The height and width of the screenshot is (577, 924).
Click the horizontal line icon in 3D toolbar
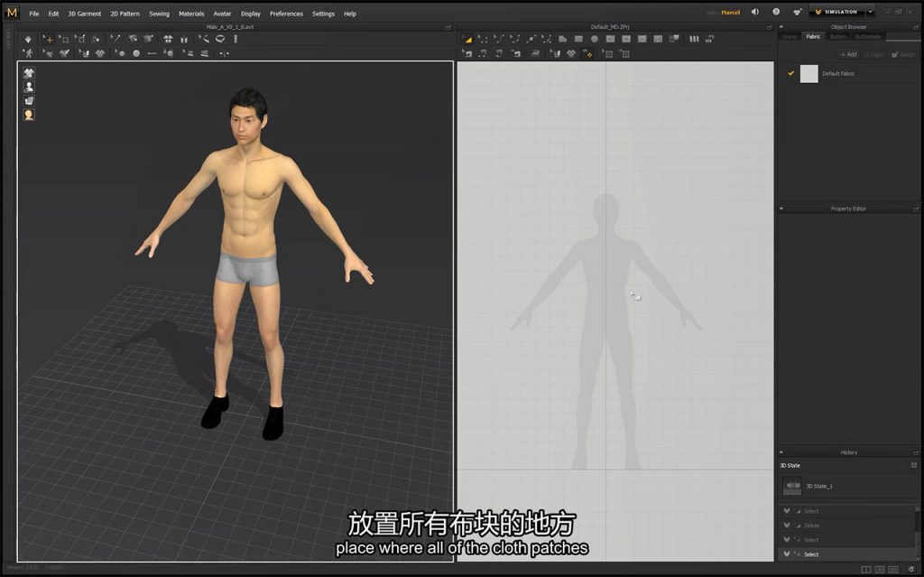pyautogui.click(x=152, y=53)
